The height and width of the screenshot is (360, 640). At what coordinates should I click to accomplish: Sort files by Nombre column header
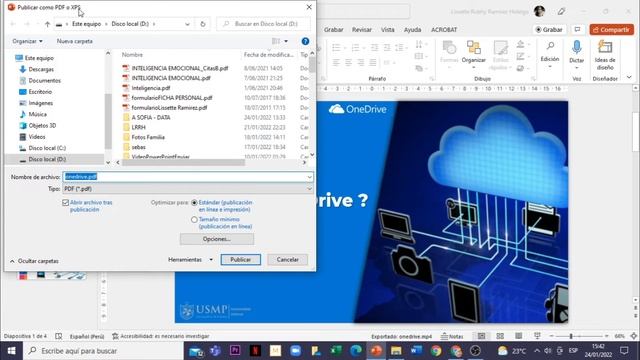point(132,55)
